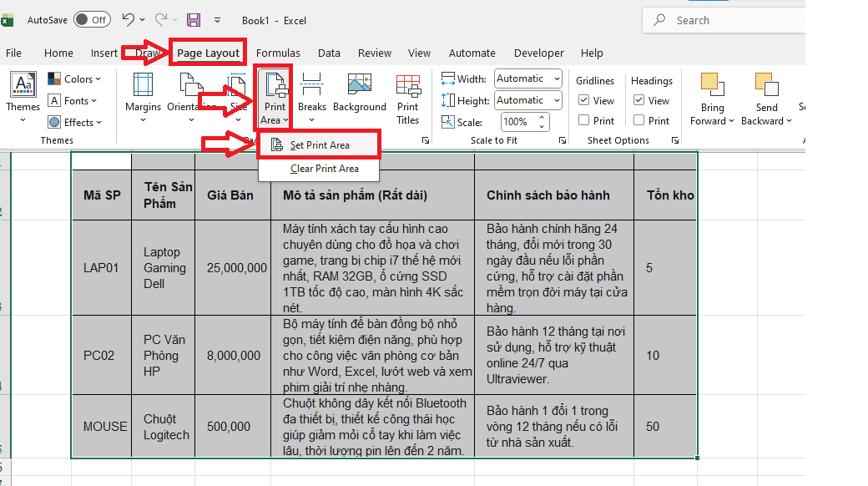Open the View tab
868x486 pixels.
(419, 53)
